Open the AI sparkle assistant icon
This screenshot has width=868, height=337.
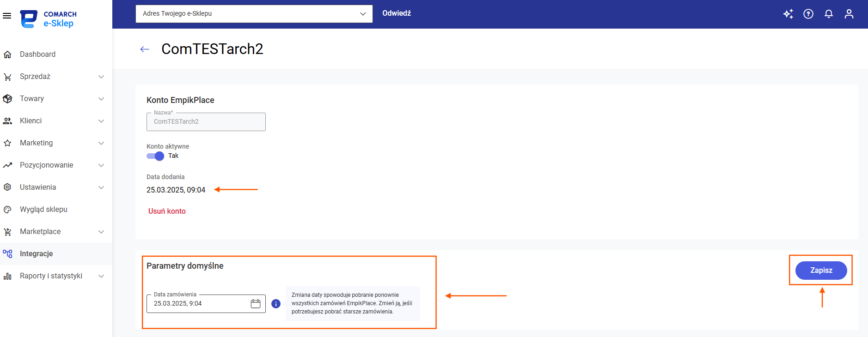pos(788,14)
